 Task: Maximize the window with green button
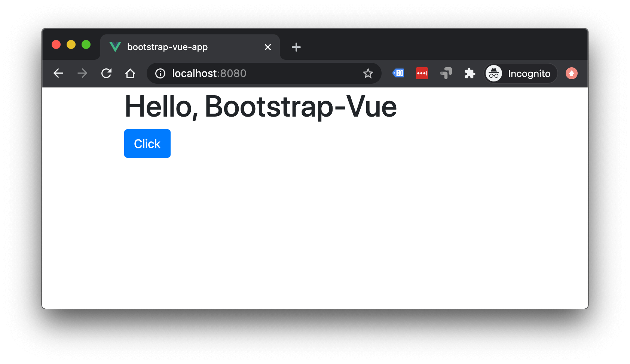(86, 44)
